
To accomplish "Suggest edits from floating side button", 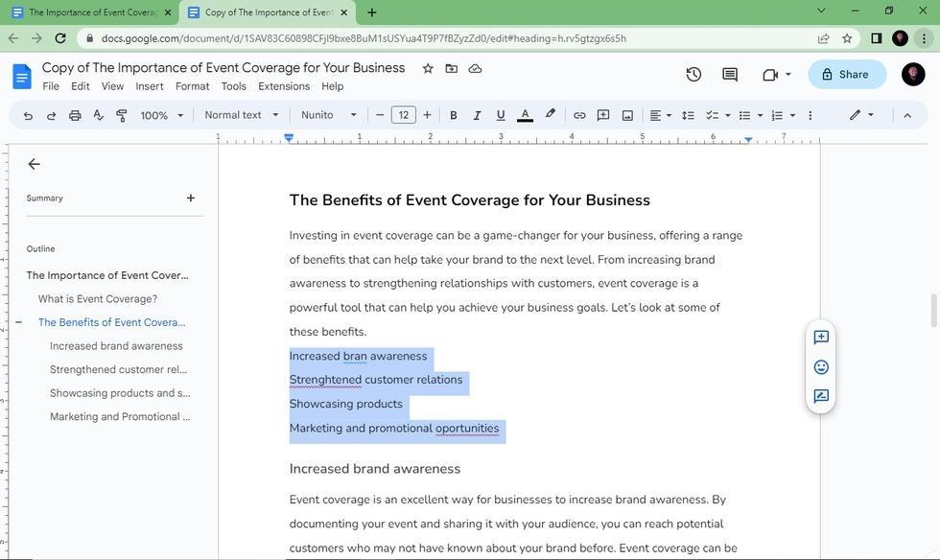I will coord(821,396).
